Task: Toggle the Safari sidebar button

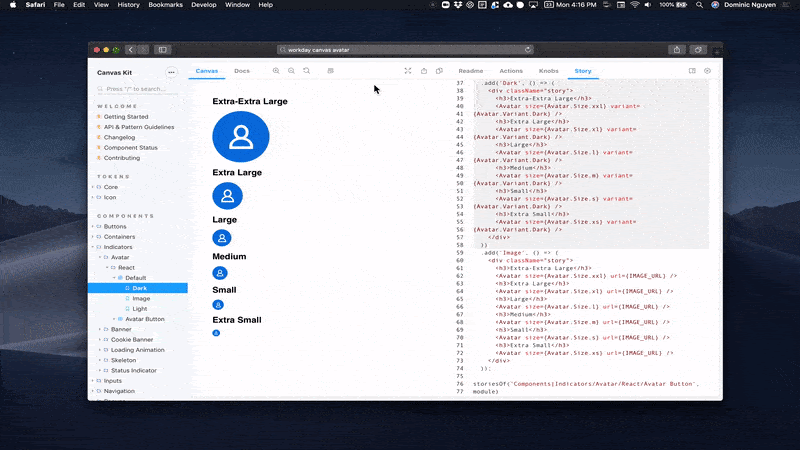Action: click(x=163, y=49)
